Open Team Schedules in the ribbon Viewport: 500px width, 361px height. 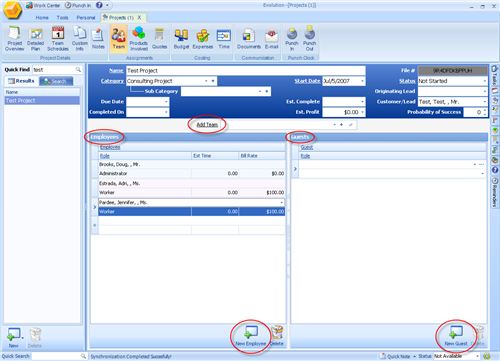(x=58, y=39)
